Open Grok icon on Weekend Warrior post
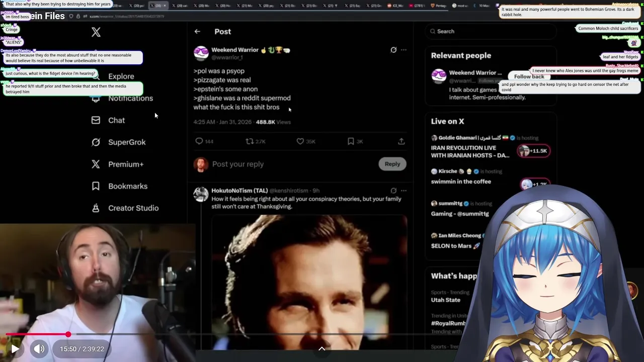This screenshot has width=644, height=362. (393, 50)
